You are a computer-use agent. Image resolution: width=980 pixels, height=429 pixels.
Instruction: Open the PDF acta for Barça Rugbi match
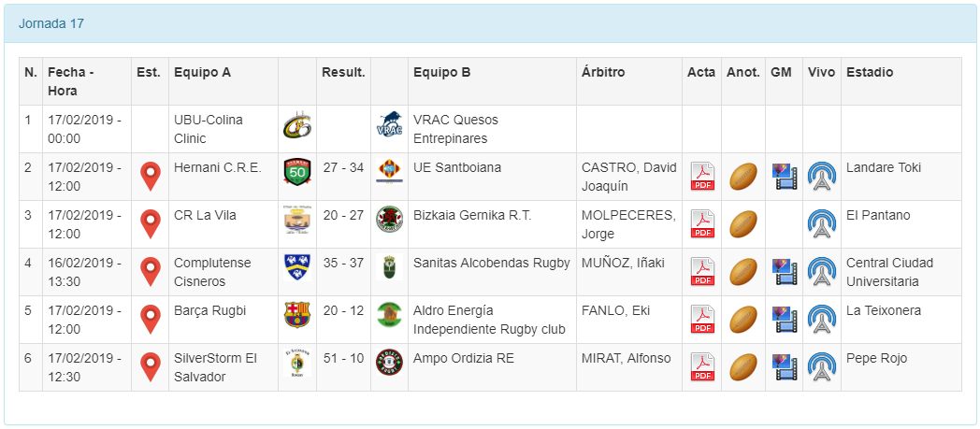[702, 319]
